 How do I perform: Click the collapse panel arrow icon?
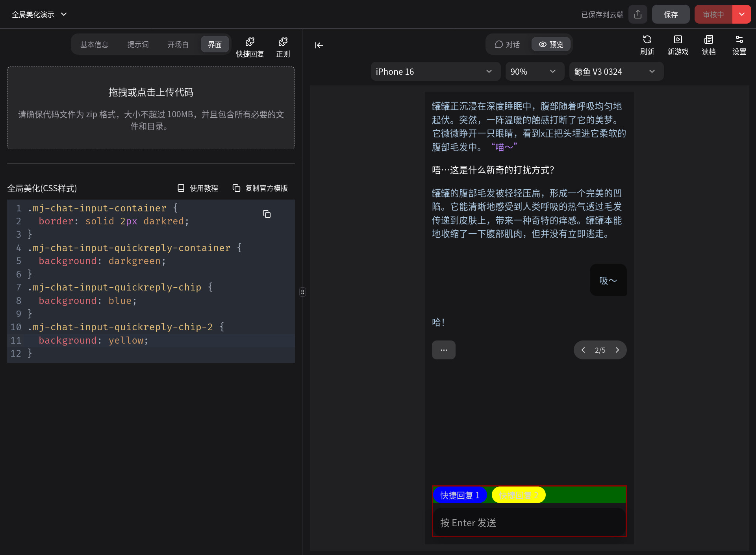click(319, 45)
